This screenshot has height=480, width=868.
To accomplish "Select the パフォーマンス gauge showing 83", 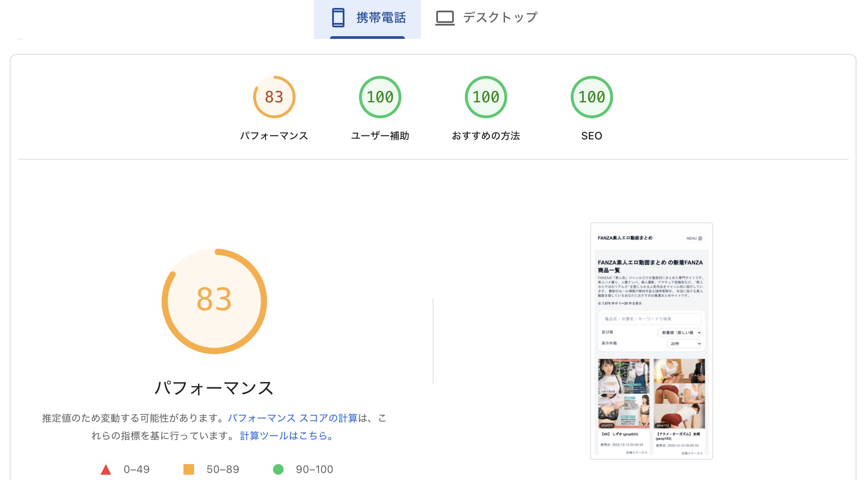I will pyautogui.click(x=274, y=96).
